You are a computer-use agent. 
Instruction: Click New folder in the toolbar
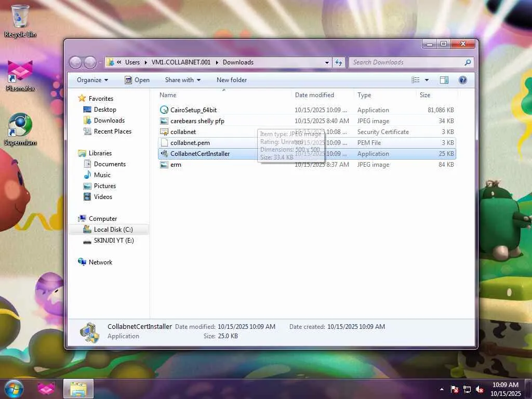232,80
